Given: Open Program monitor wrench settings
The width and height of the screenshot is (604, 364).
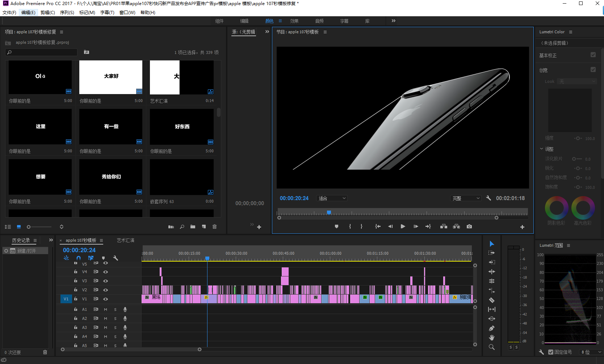Looking at the screenshot, I should coord(488,198).
